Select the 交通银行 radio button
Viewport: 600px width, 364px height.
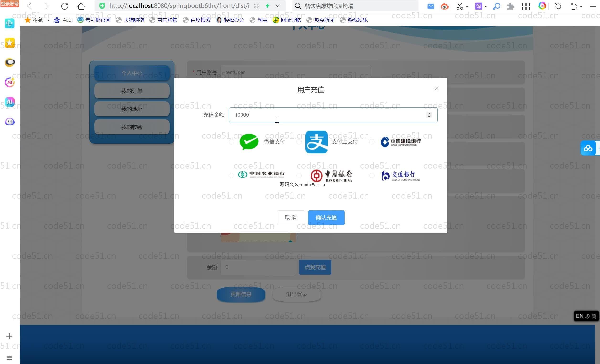coord(372,175)
